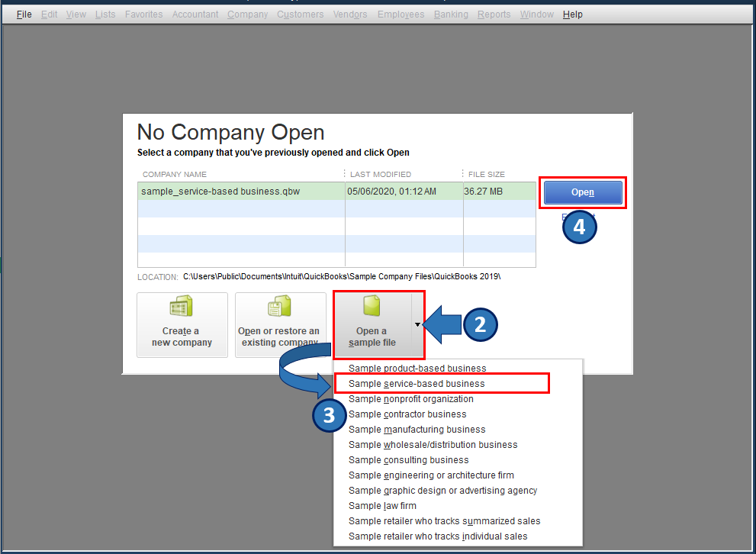Open the Customers menu
Screen dimensions: 756x554
point(300,14)
